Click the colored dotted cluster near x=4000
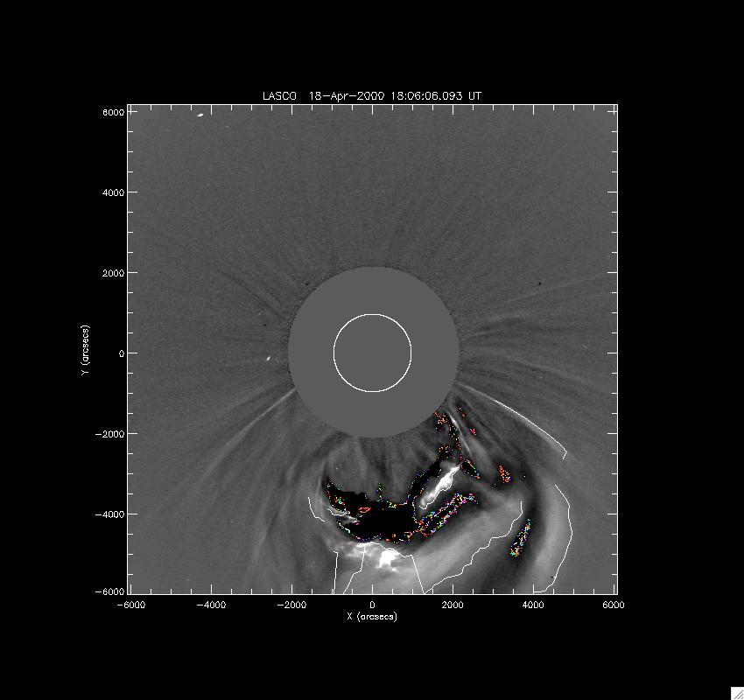This screenshot has height=700, width=744. point(523,539)
